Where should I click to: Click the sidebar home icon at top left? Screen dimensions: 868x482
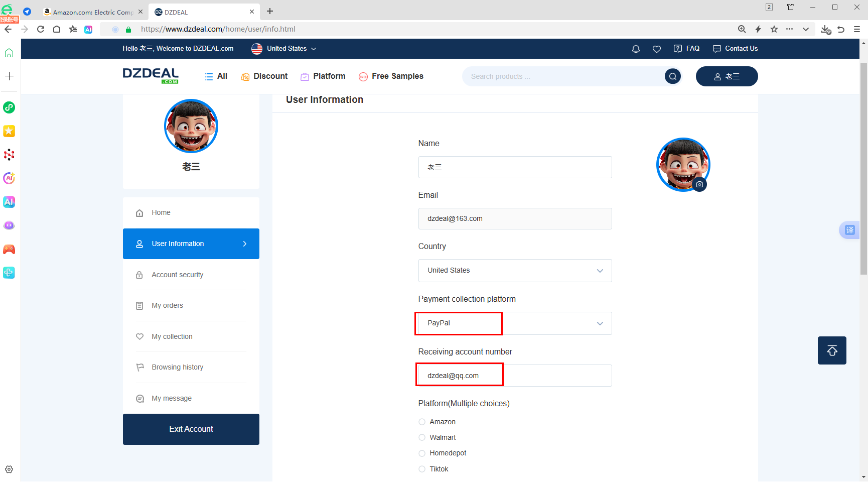point(9,53)
